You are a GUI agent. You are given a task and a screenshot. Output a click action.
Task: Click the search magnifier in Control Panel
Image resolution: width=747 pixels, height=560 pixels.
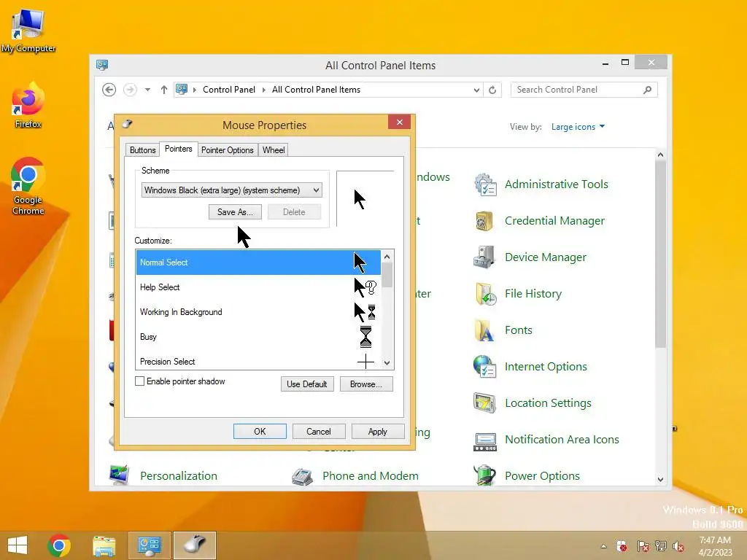coord(647,90)
